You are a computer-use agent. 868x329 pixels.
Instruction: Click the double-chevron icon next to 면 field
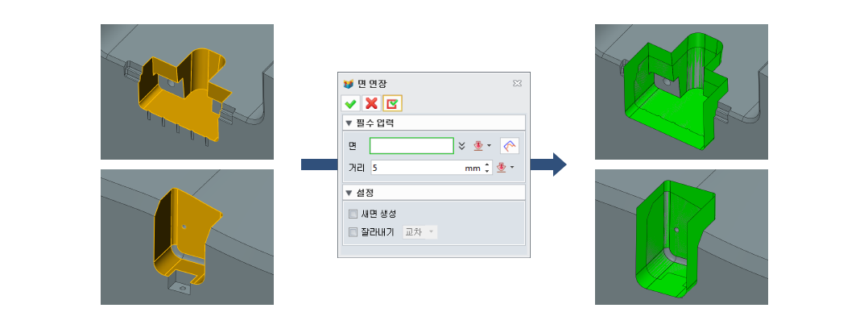pos(462,145)
